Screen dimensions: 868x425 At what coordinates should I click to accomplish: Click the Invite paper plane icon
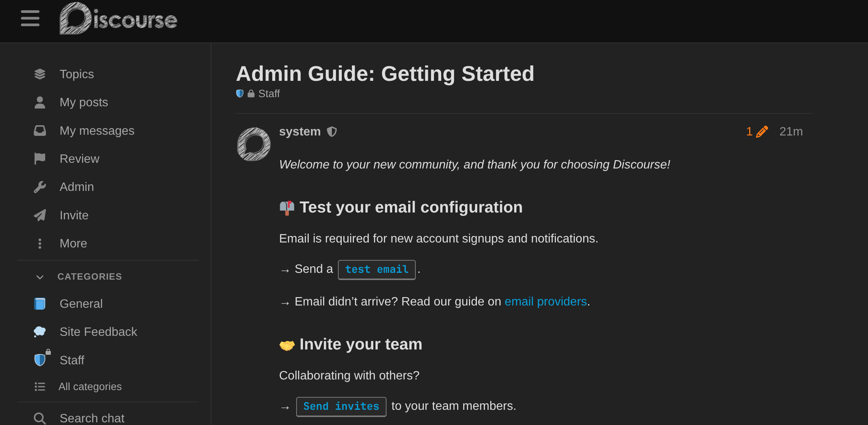pos(40,215)
